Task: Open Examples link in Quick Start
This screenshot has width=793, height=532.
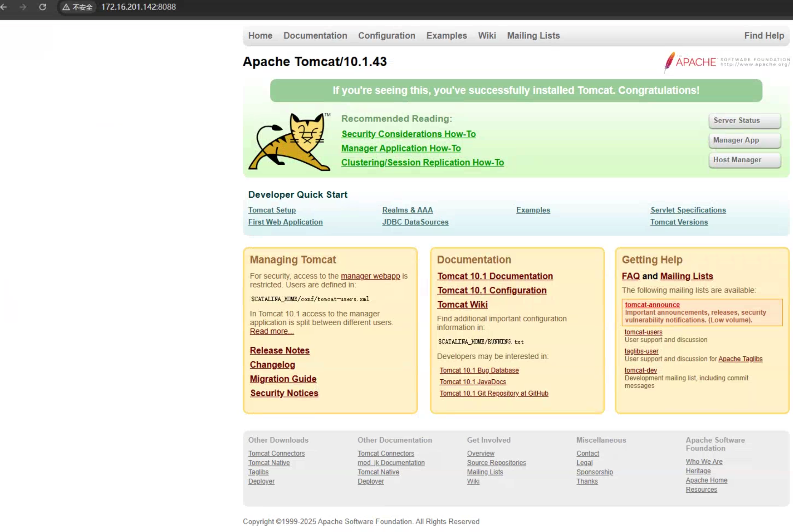Action: pyautogui.click(x=533, y=210)
